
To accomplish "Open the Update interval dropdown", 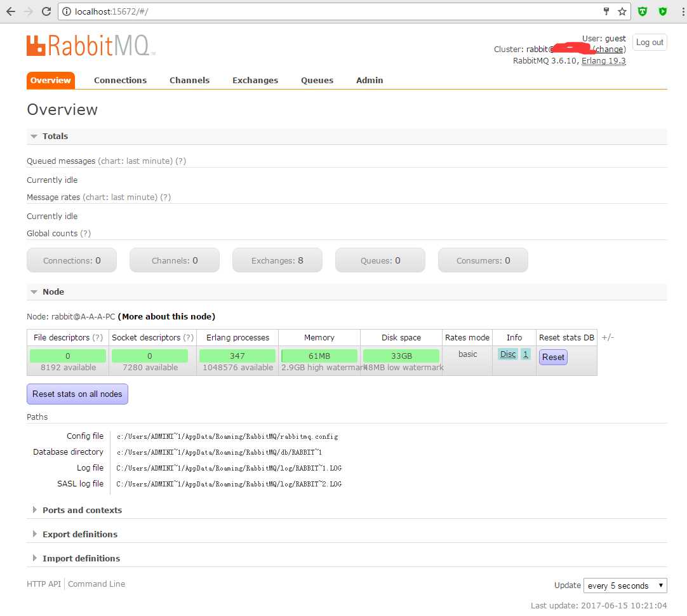I will (x=625, y=586).
